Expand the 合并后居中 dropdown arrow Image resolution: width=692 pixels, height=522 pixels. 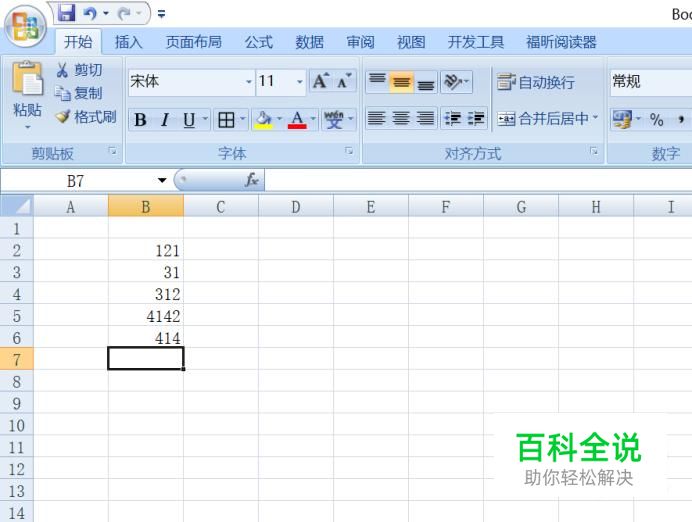(x=595, y=118)
